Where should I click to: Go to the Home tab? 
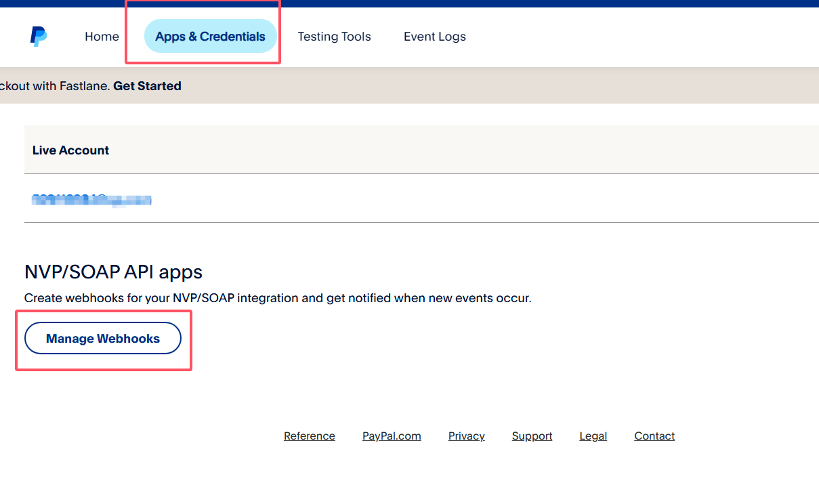(102, 37)
